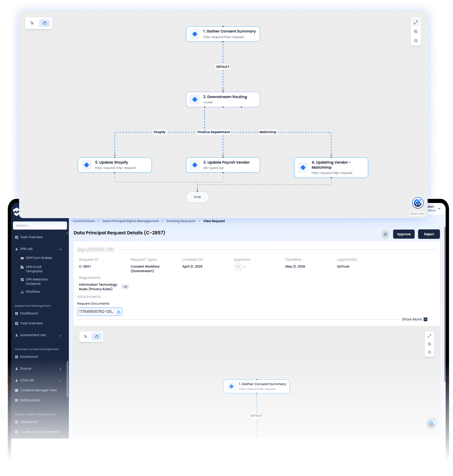The width and height of the screenshot is (453, 476).
Task: Click the Mailchimp edge label
Action: click(268, 132)
